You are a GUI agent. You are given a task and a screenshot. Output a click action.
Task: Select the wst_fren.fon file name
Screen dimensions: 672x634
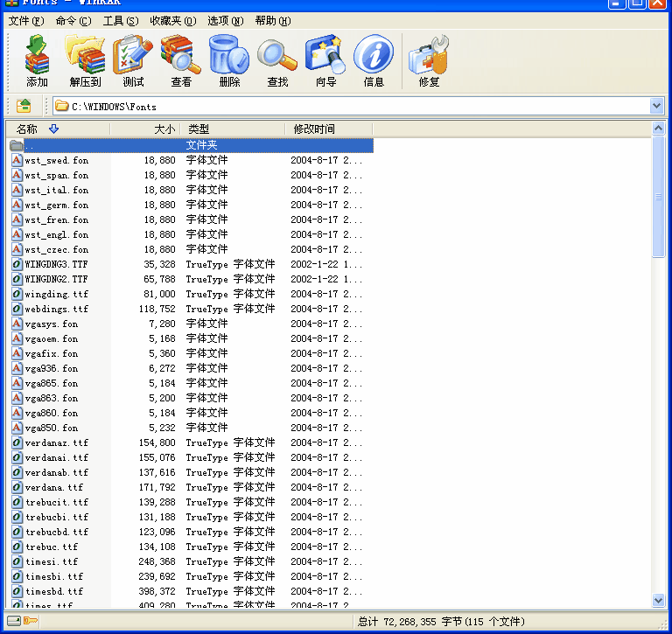[x=57, y=219]
